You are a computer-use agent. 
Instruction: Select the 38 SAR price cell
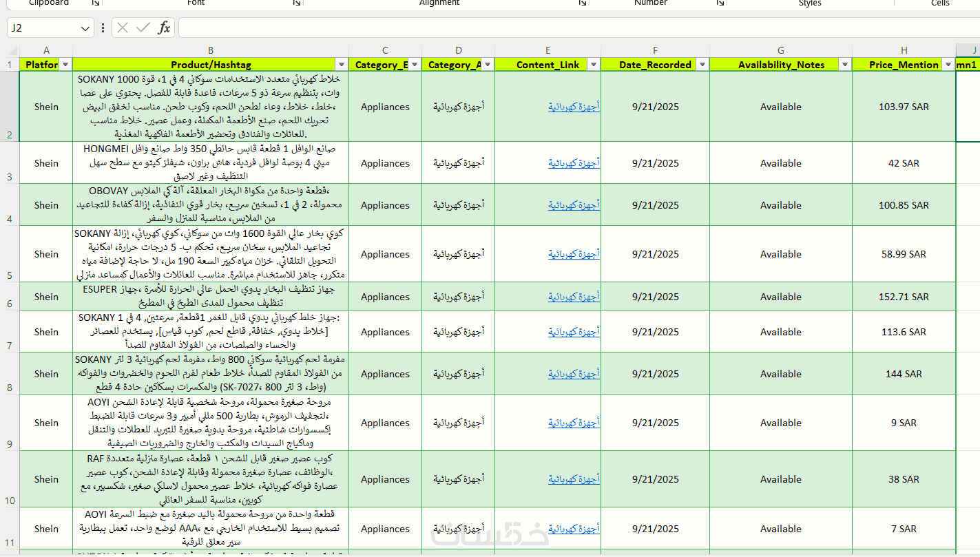pos(904,479)
